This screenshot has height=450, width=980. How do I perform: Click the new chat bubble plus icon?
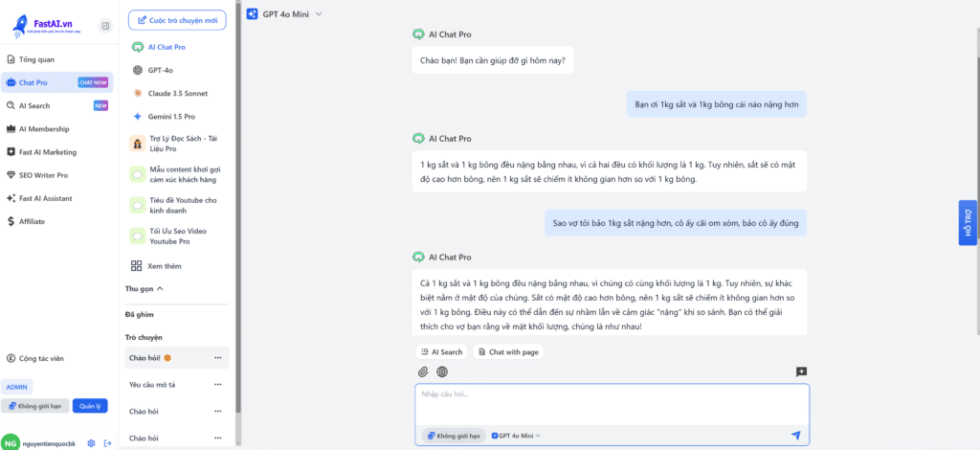801,371
